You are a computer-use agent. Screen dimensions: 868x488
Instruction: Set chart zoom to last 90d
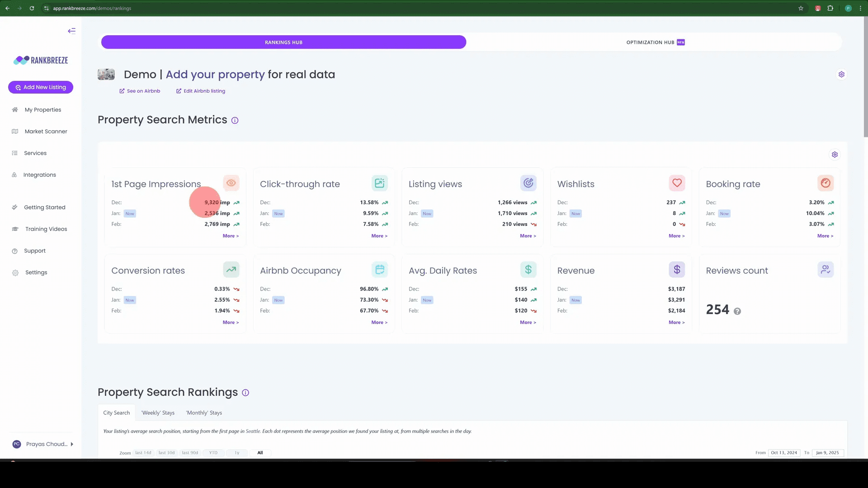tap(190, 453)
